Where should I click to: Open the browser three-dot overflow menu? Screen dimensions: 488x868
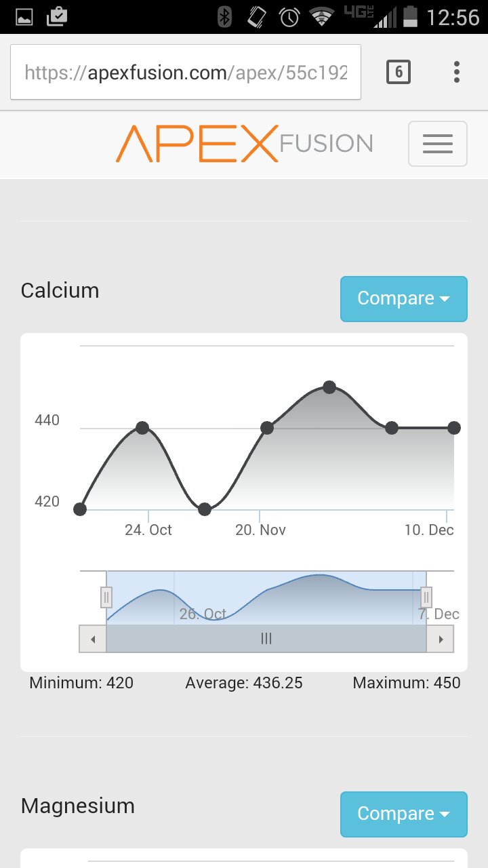(x=457, y=71)
